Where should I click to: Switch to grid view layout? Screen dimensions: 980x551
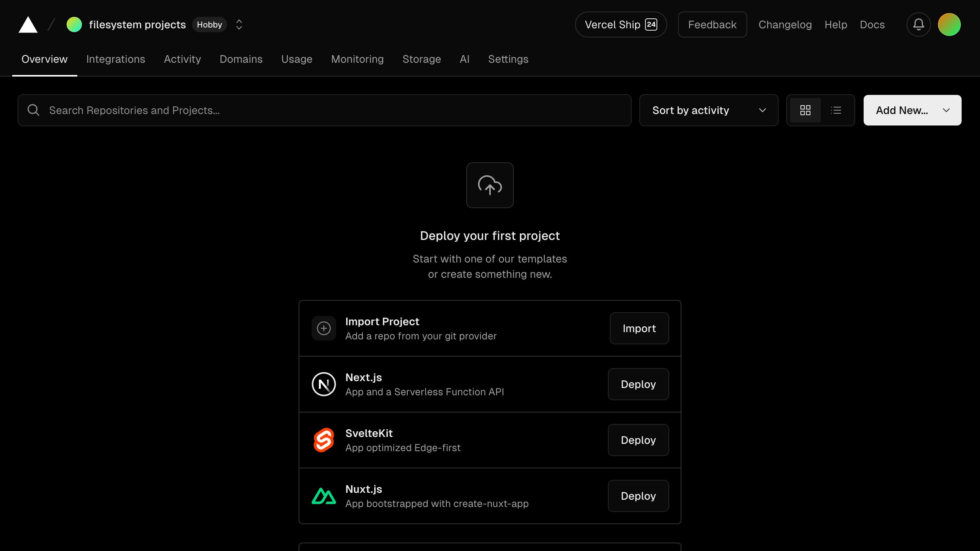coord(805,110)
